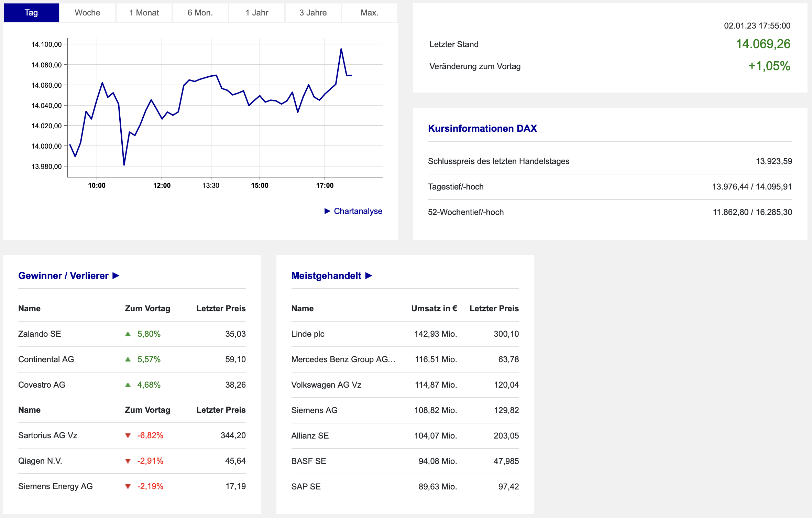Click the arrow next to Gewinner / Verlierer

pos(116,276)
